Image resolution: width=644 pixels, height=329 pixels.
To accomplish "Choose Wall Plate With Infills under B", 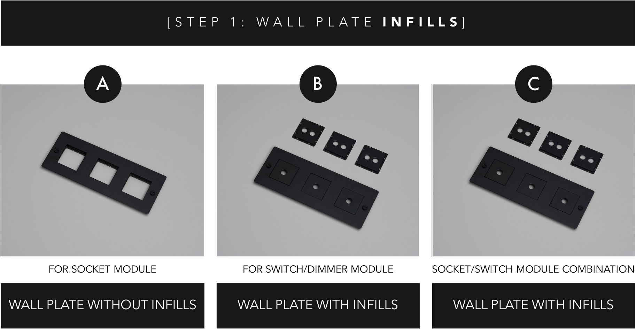I will (x=318, y=305).
